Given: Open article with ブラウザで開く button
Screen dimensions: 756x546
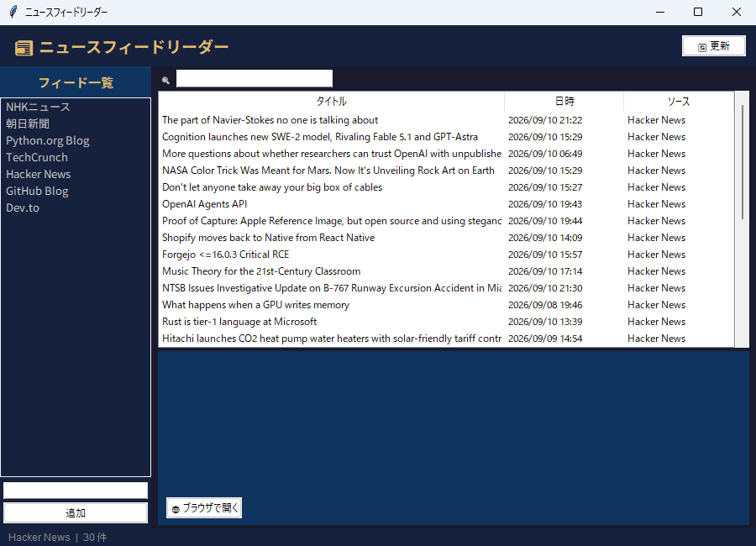Looking at the screenshot, I should coord(204,508).
